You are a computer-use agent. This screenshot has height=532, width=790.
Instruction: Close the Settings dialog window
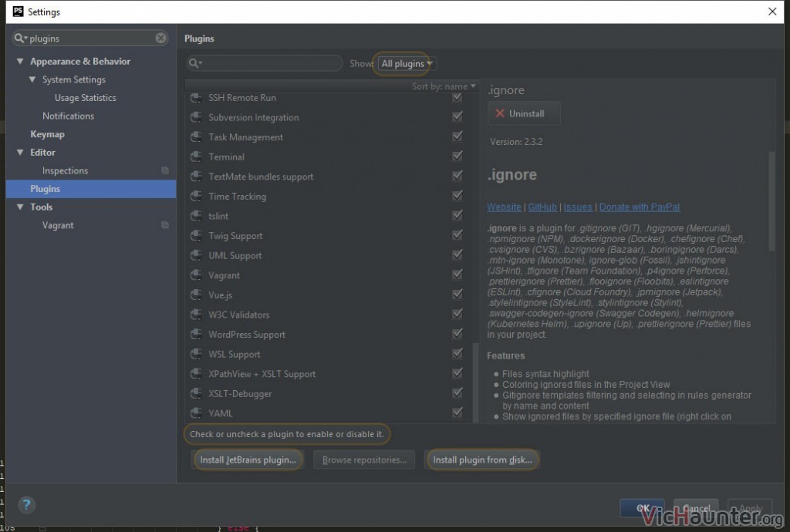click(772, 11)
